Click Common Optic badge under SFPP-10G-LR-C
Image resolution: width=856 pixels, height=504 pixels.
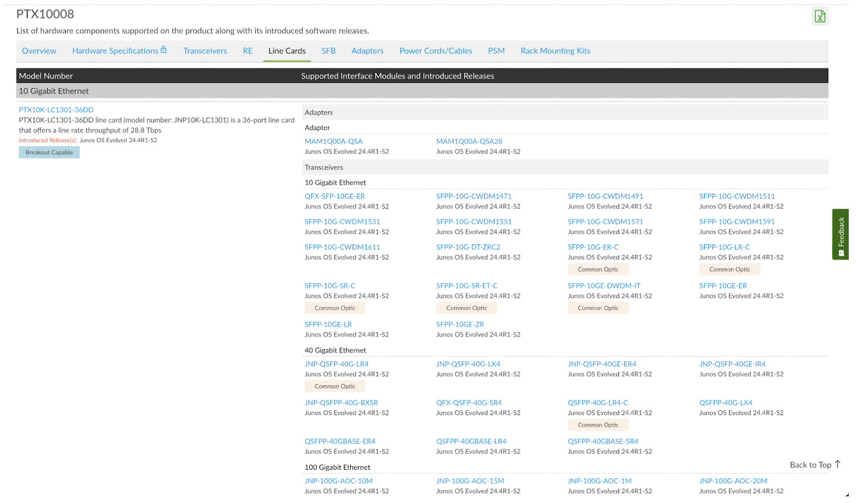click(730, 270)
